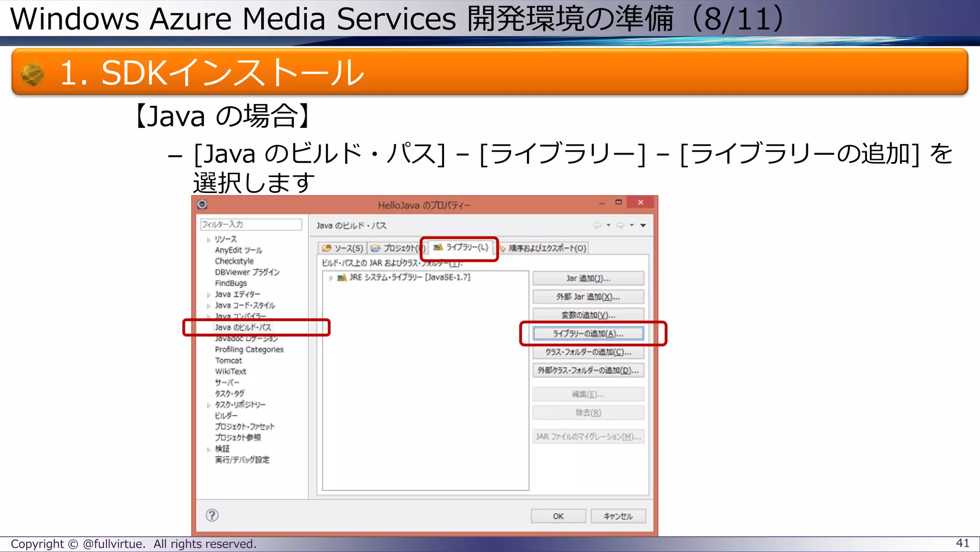Select Checkstyle in the tree
The height and width of the screenshot is (552, 980).
(234, 261)
